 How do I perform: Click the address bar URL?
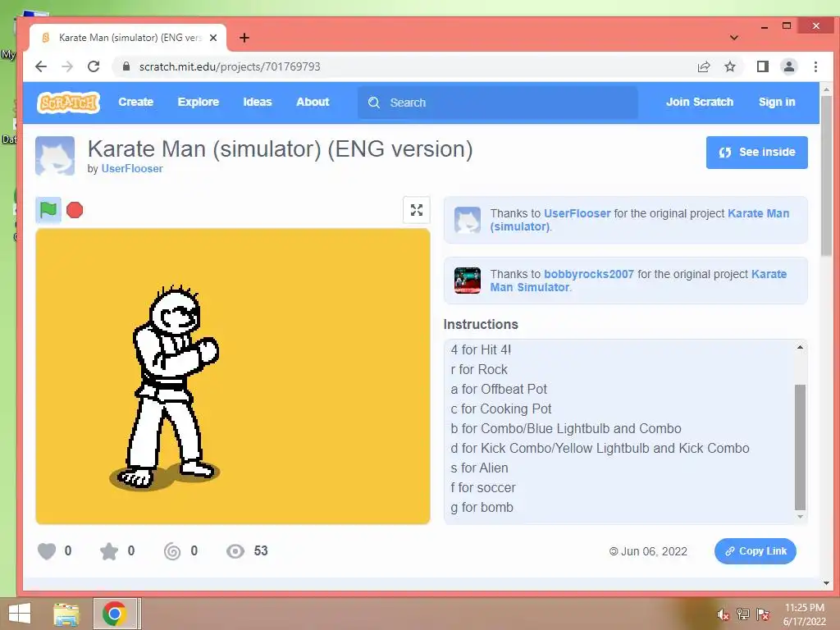230,66
